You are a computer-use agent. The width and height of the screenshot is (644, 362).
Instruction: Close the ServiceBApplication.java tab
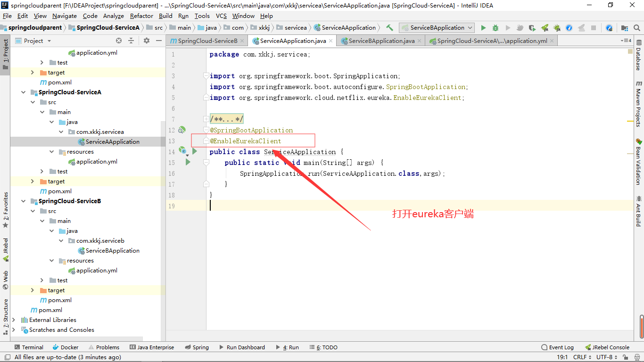420,41
